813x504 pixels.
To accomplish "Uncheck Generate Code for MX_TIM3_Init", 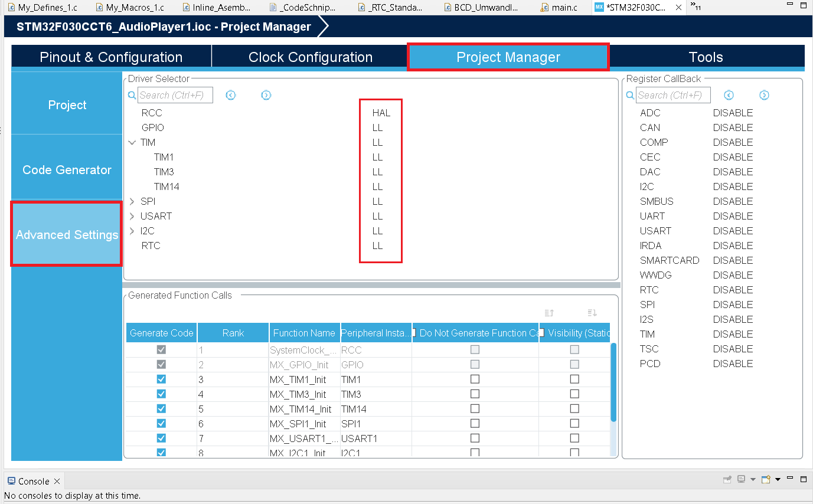I will pos(161,394).
